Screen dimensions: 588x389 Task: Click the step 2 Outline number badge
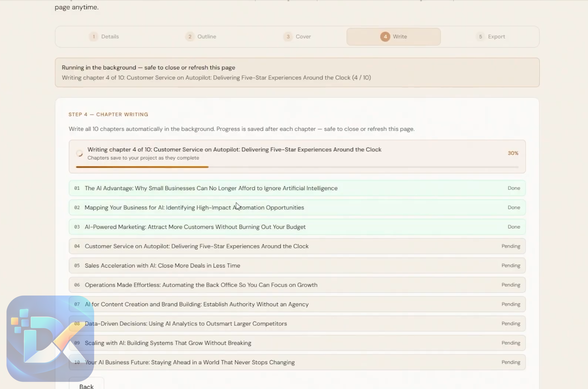pos(190,37)
